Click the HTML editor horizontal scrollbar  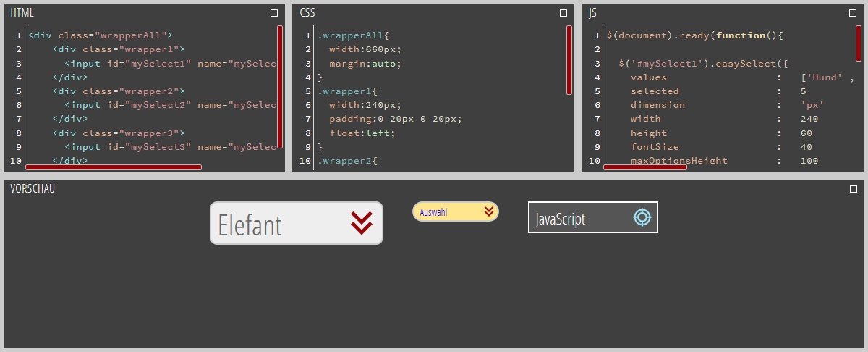pos(114,167)
